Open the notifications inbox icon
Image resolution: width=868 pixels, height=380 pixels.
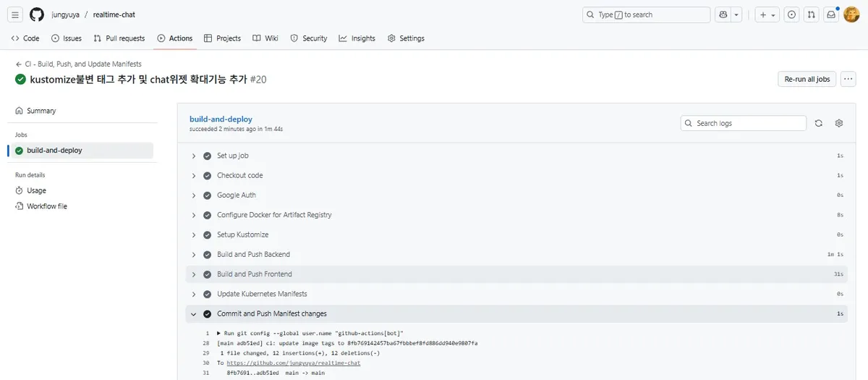[832, 15]
